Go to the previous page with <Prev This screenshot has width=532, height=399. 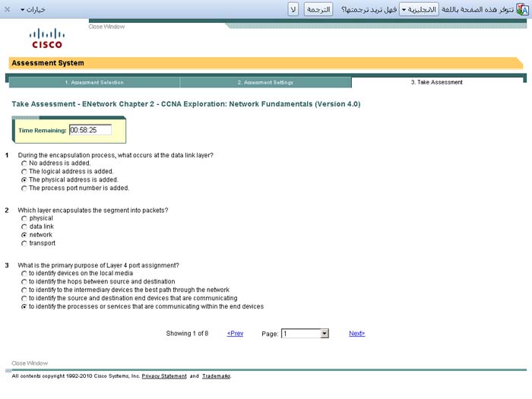235,334
